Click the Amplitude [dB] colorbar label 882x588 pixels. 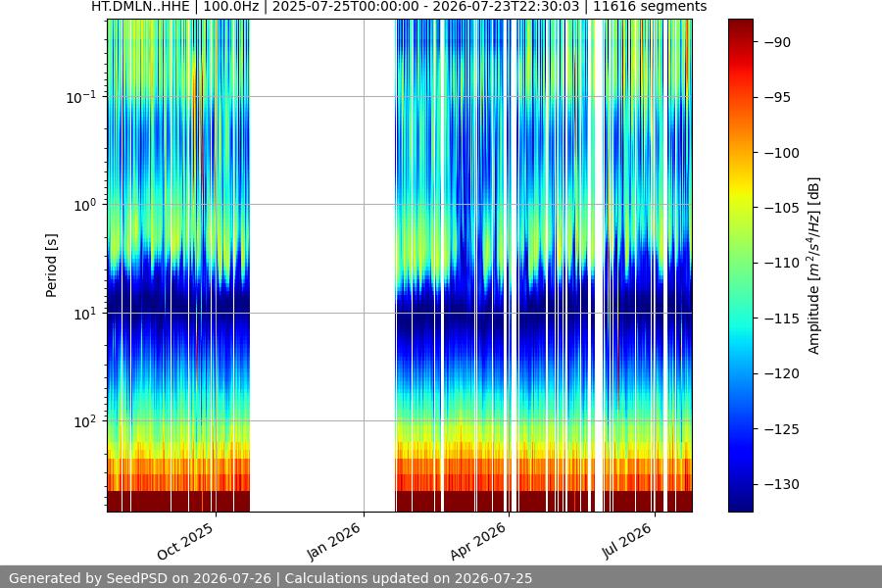[814, 266]
